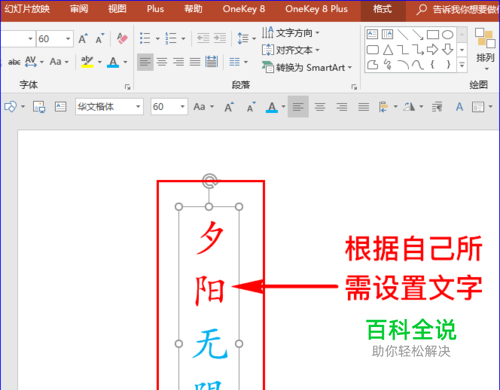Image resolution: width=500 pixels, height=390 pixels.
Task: Toggle center align in quick toolbar
Action: coord(320,107)
